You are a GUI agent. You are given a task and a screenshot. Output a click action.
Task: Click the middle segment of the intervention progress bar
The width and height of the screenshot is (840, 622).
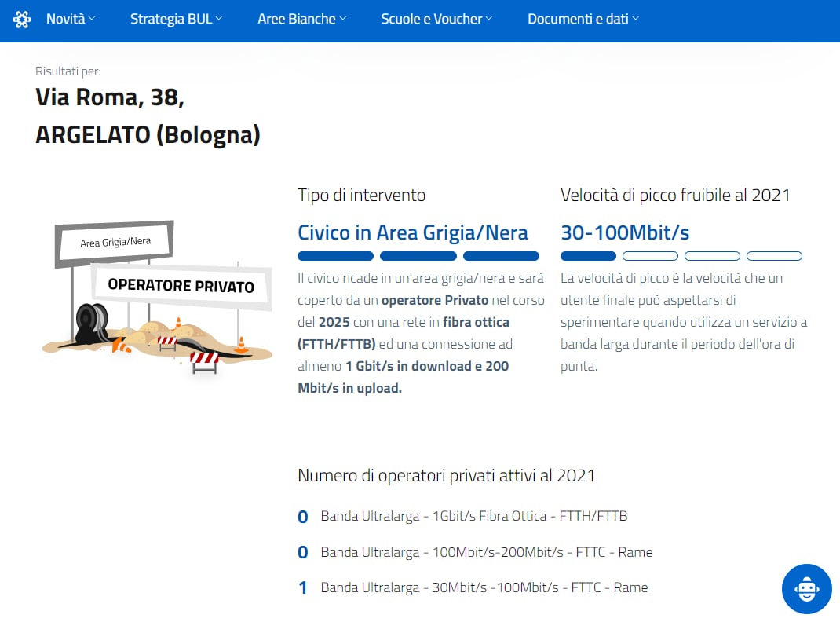click(418, 256)
